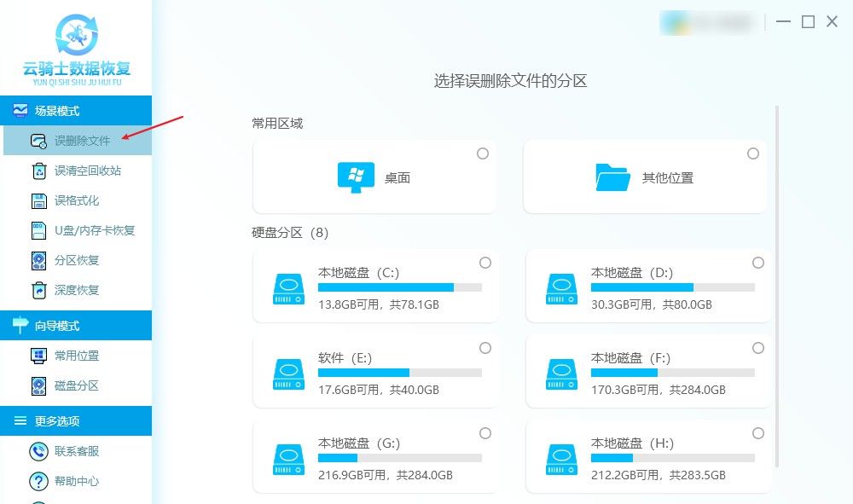Collapse the 向导模式 section header

[76, 325]
